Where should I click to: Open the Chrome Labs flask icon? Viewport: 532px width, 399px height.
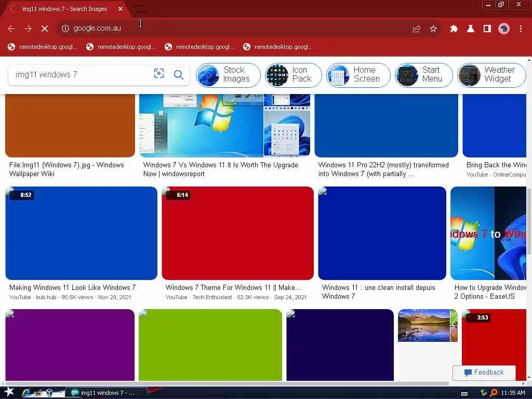click(x=470, y=29)
